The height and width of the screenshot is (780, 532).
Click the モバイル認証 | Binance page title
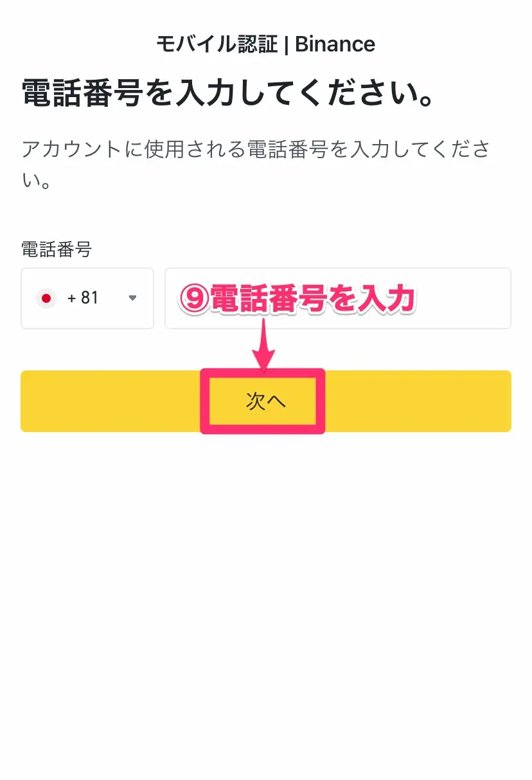pyautogui.click(x=266, y=44)
